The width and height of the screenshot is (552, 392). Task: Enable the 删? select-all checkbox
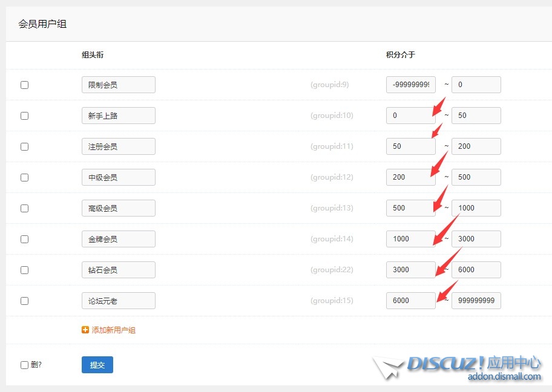[24, 365]
